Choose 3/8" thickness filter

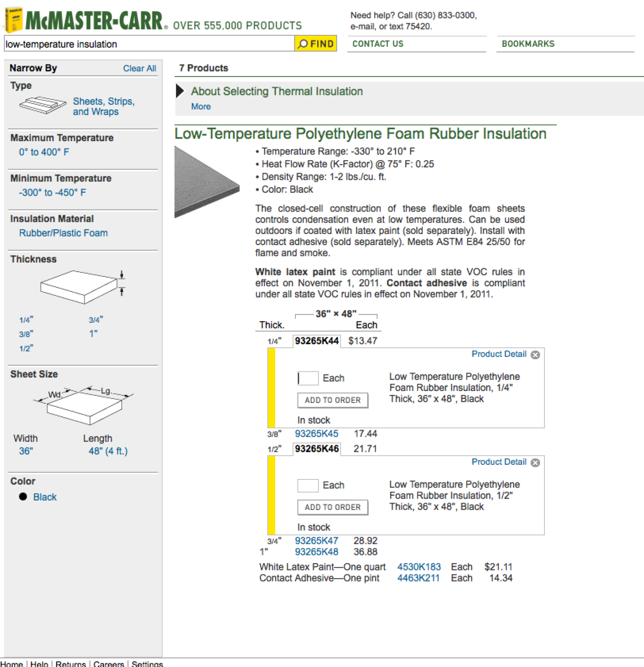[x=26, y=334]
